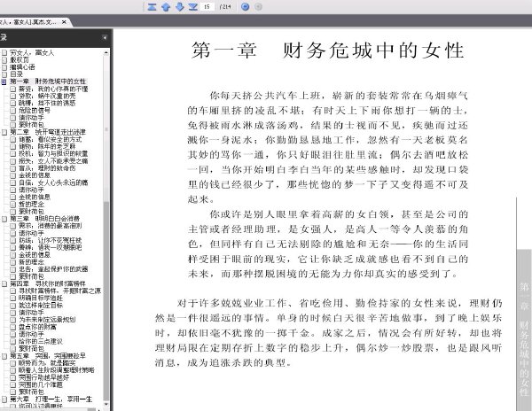The height and width of the screenshot is (411, 532).
Task: Click the page icon beside the 第二章 bookmark
Action: tap(4, 132)
